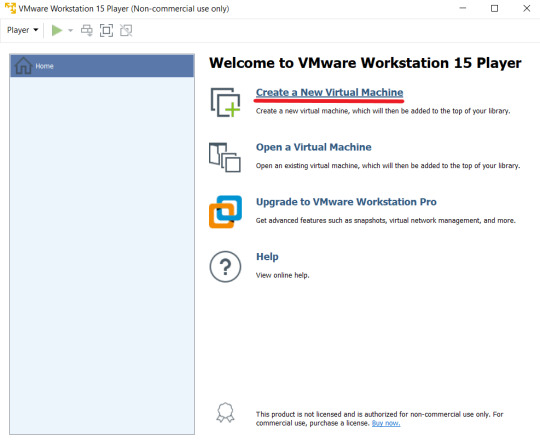Click the Unity mode toolbar icon
Screen dimensions: 540x443
(x=126, y=30)
